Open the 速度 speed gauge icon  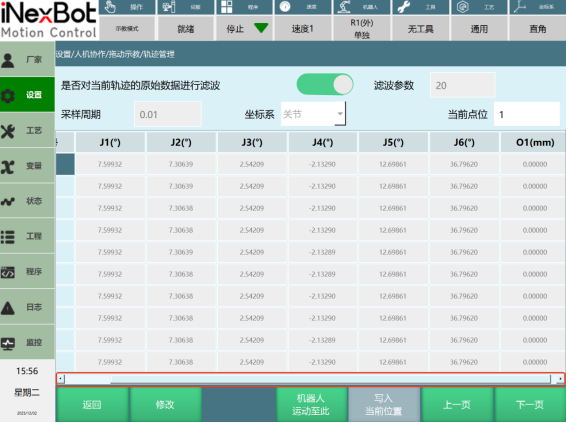[x=285, y=6]
